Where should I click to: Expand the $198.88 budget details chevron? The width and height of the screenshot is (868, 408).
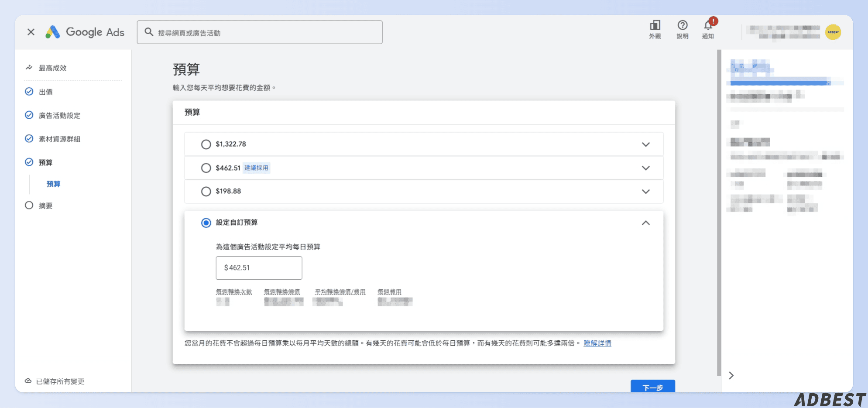(646, 192)
